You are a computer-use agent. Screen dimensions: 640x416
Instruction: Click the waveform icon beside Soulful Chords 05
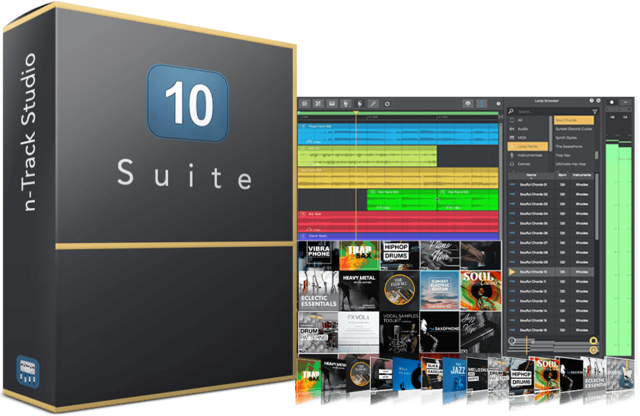[x=512, y=223]
